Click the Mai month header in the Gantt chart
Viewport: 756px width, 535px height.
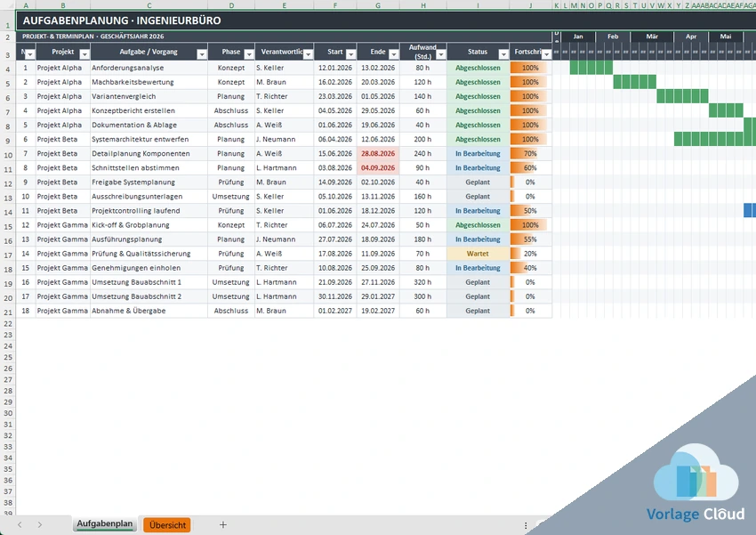tap(726, 36)
